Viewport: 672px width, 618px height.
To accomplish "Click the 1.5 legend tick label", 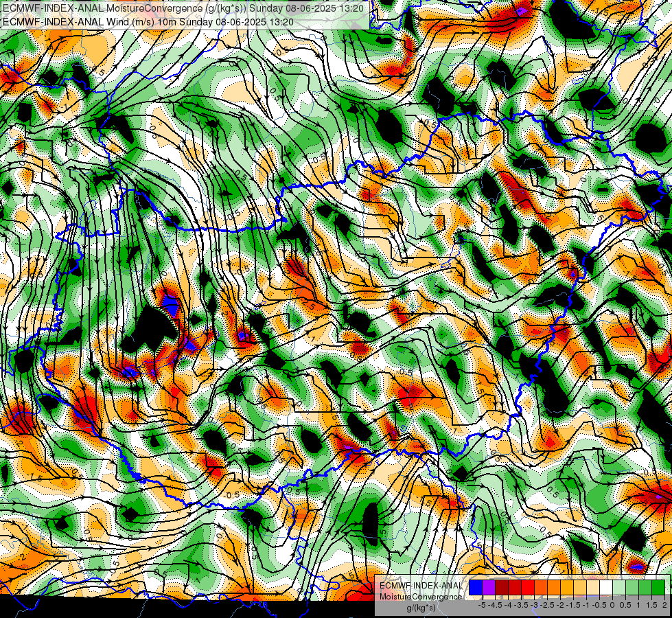I will [652, 605].
